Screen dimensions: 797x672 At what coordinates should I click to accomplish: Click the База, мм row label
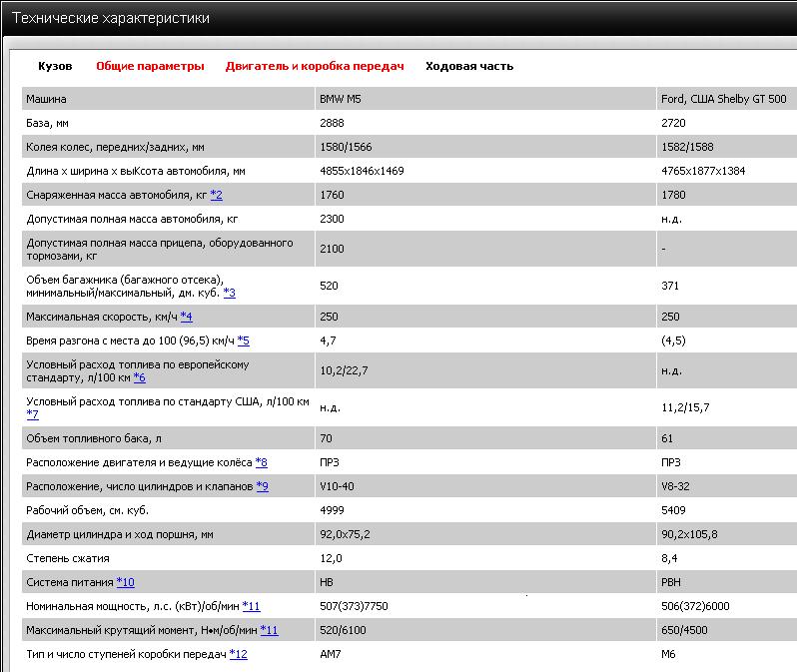click(47, 123)
